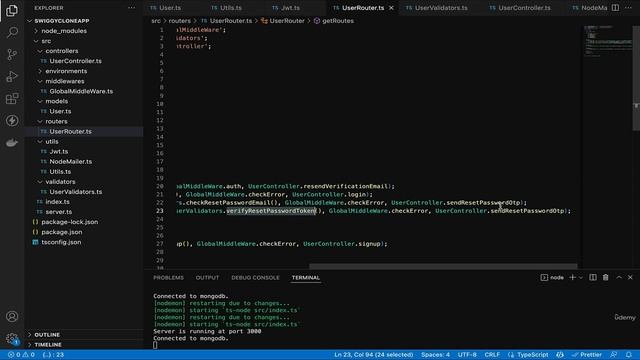Click the feedback icon in status bar
This screenshot has height=360, width=640.
[613, 355]
